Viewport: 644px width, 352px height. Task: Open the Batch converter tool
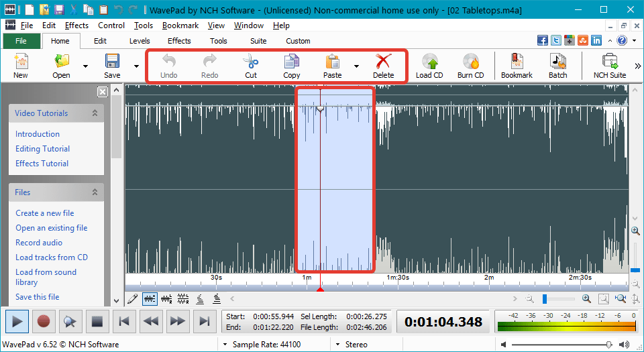pos(557,62)
